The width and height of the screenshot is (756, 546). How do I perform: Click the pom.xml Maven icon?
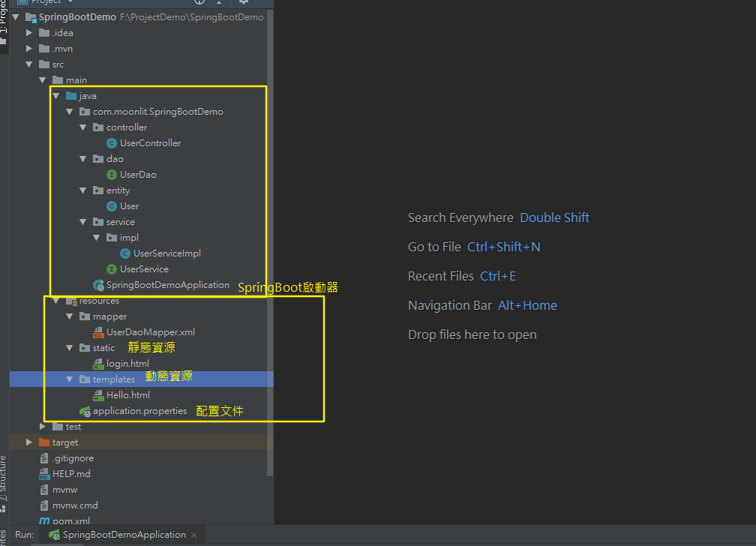[x=44, y=521]
